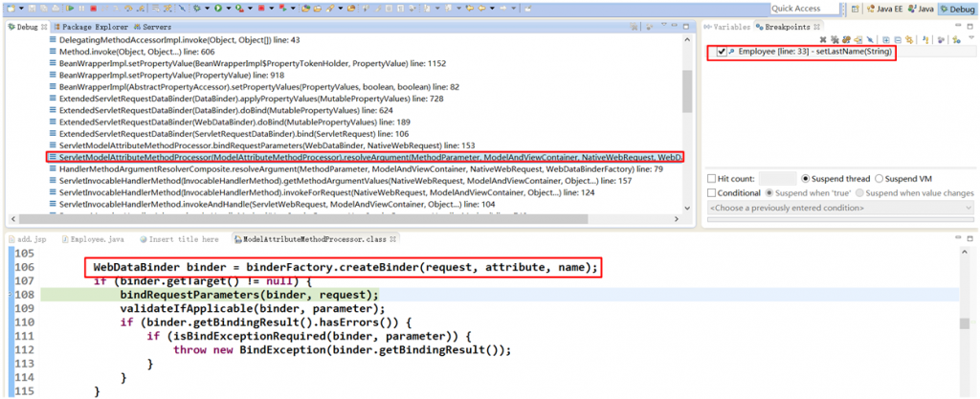Image resolution: width=980 pixels, height=399 pixels.
Task: Close the ModelAttributeMethodProcessor.class editor tab
Action: [391, 239]
